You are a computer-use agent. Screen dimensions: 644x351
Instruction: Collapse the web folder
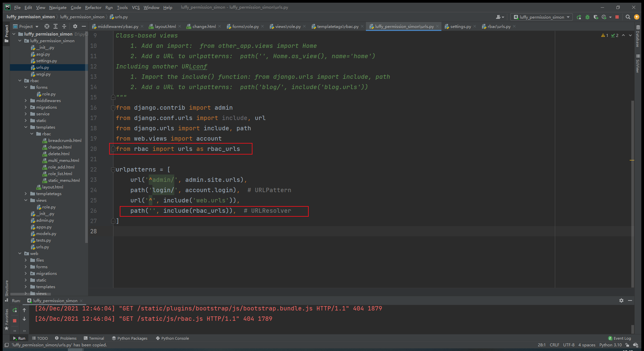(x=20, y=254)
